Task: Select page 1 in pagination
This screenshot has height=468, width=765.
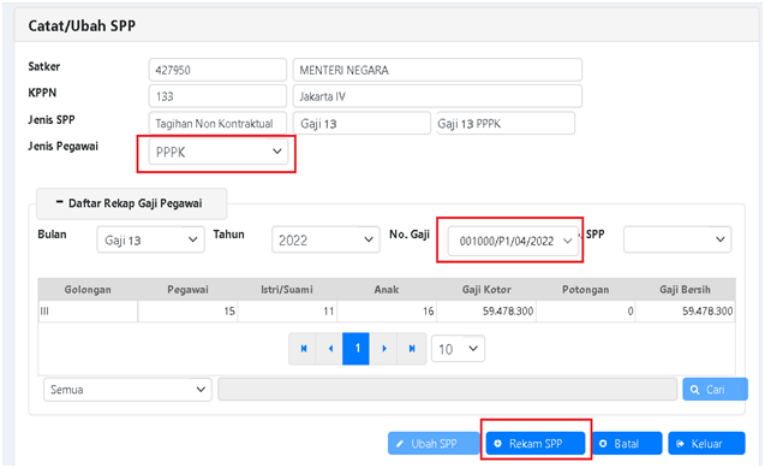Action: 357,349
